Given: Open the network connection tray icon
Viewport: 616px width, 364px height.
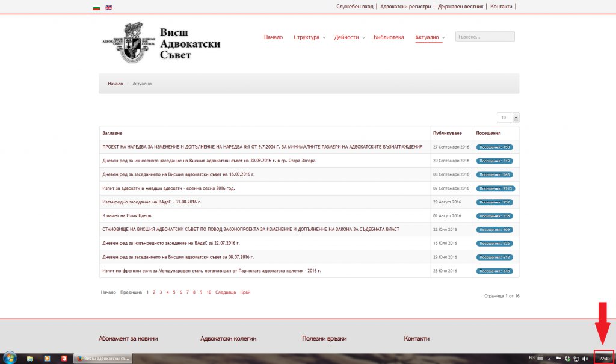Looking at the screenshot, I should (576, 359).
